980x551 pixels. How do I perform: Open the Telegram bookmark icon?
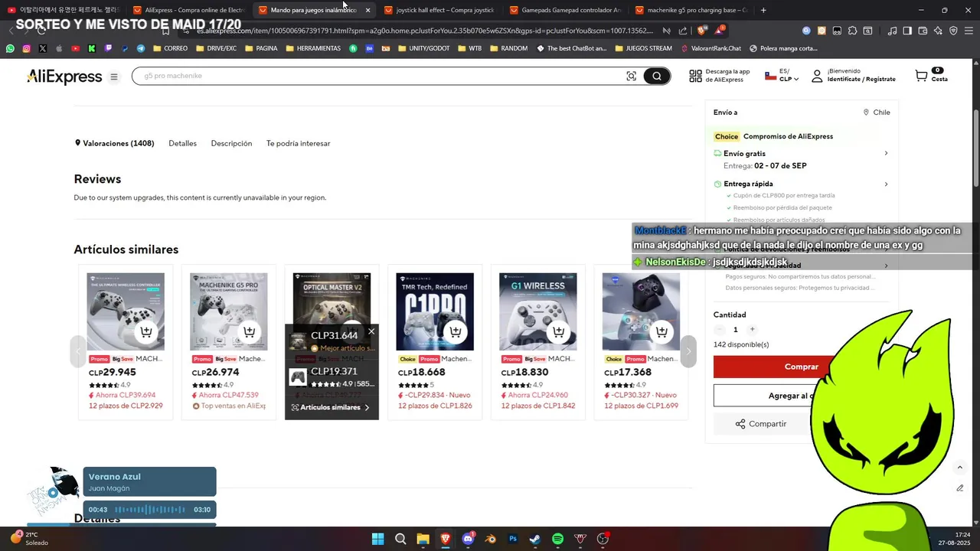click(x=141, y=48)
